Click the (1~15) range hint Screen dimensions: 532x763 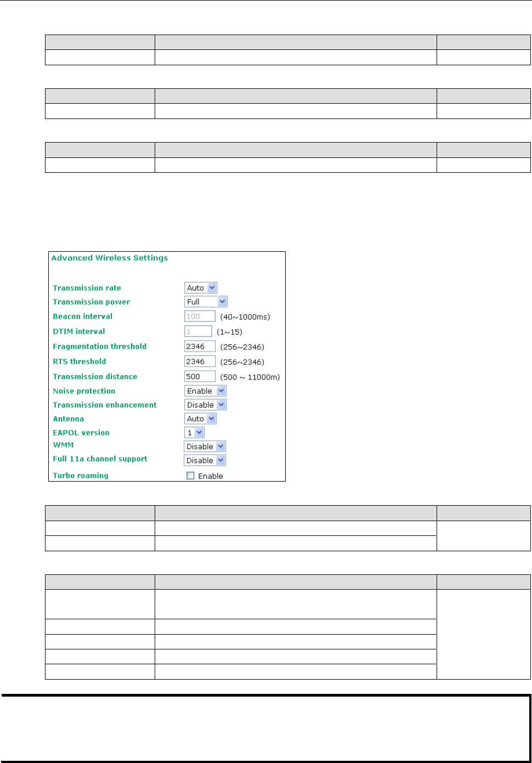pos(229,332)
